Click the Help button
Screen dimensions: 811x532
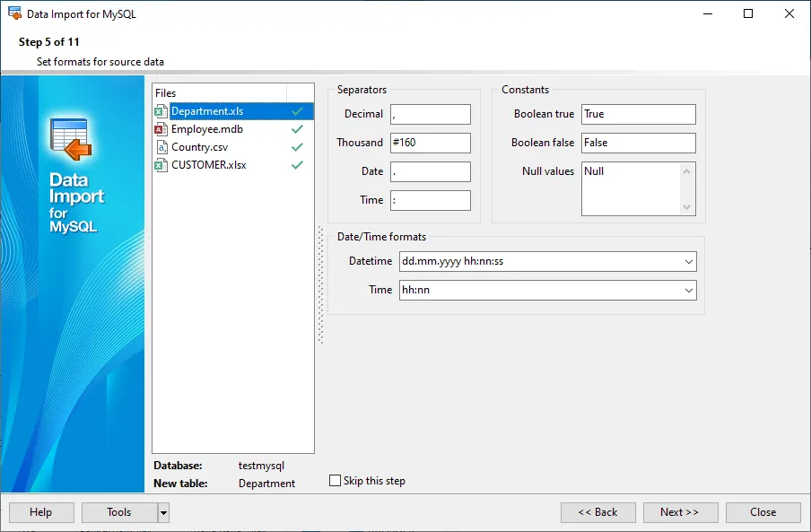(x=41, y=512)
